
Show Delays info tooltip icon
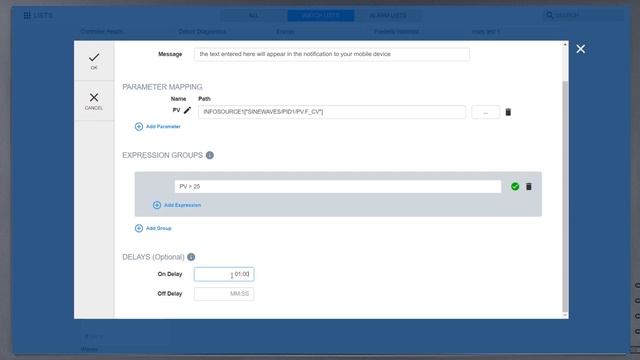[x=191, y=257]
